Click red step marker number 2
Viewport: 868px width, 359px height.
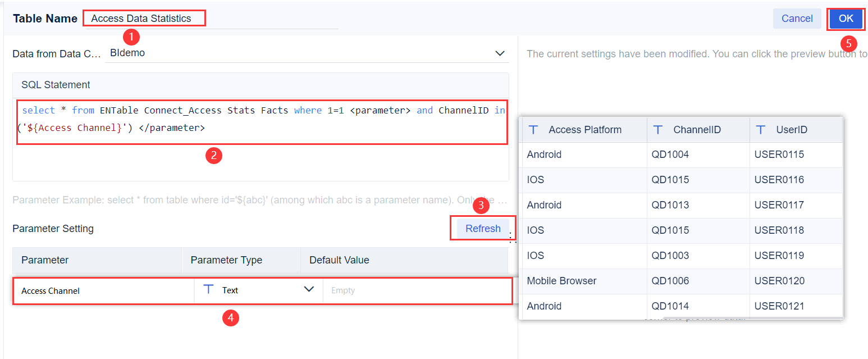click(213, 156)
